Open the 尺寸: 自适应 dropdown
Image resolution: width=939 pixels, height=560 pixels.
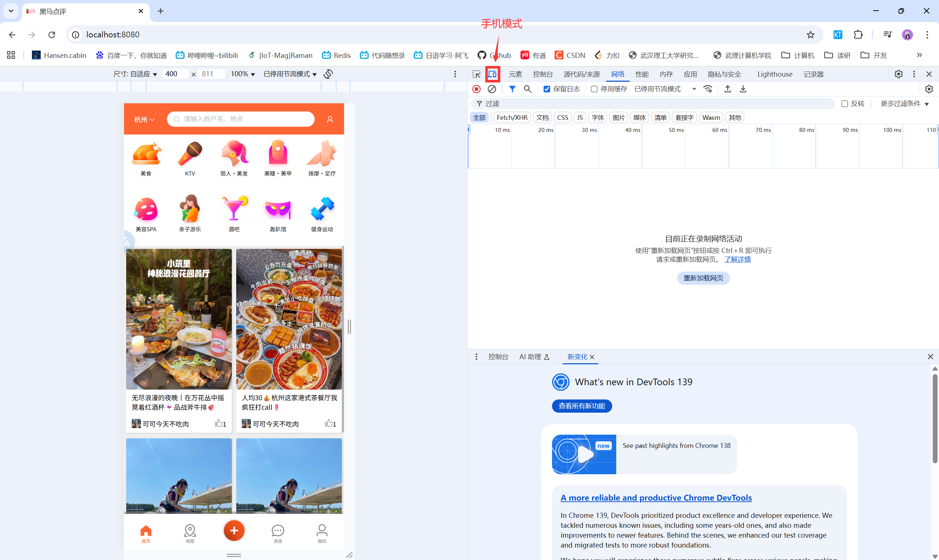[x=135, y=74]
